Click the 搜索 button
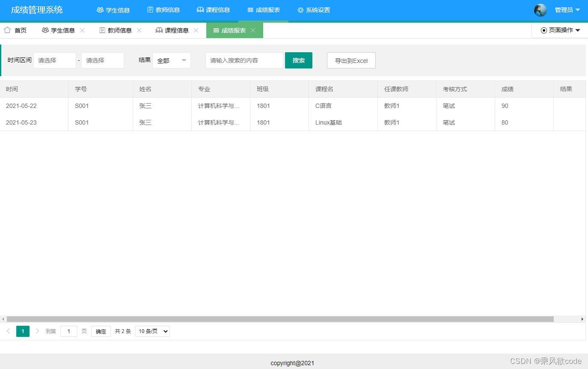The height and width of the screenshot is (369, 588). point(298,60)
